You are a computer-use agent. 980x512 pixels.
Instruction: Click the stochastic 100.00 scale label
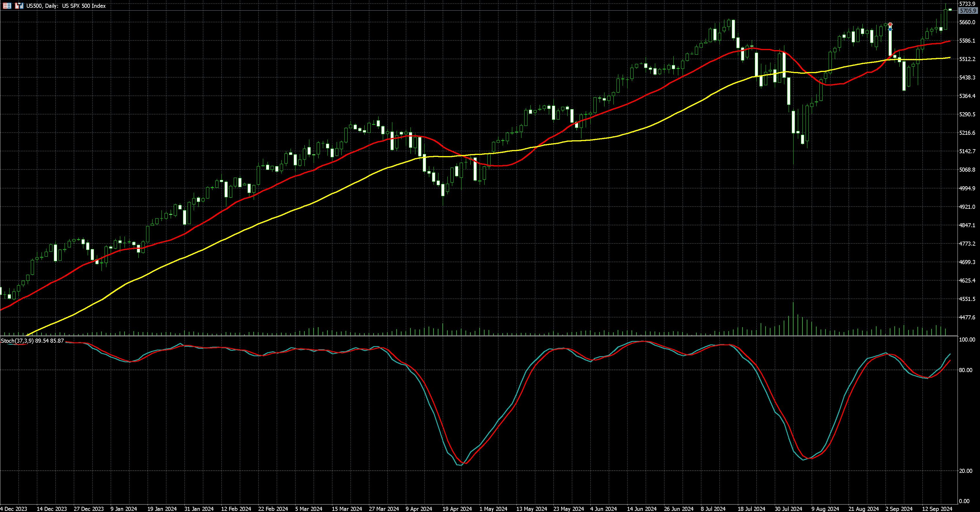pos(967,340)
